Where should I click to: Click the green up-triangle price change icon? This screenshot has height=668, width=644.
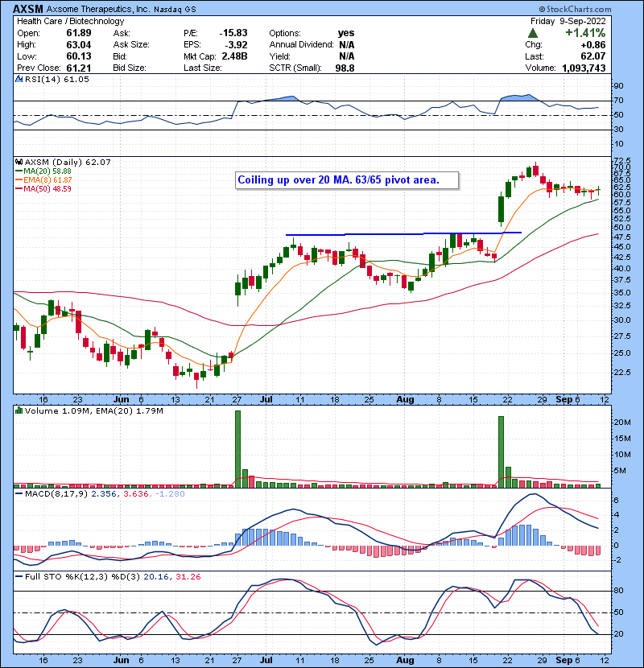pos(532,33)
